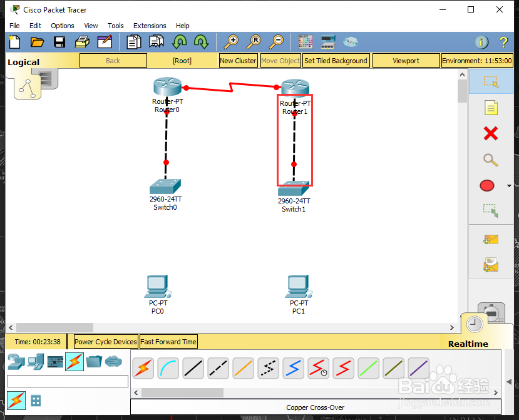Select Components category icon
The image size is (519, 420).
click(55, 362)
